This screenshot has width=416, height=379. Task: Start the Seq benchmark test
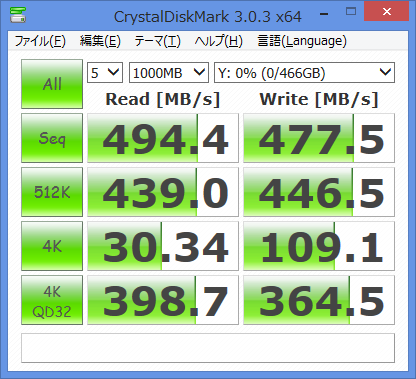[x=52, y=138]
